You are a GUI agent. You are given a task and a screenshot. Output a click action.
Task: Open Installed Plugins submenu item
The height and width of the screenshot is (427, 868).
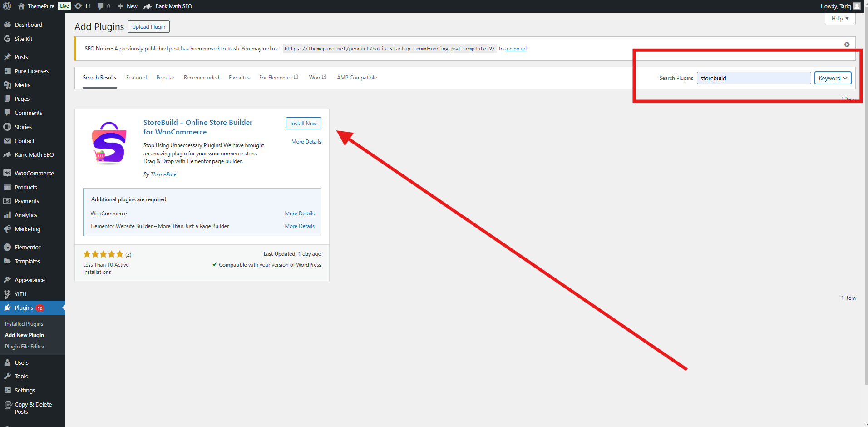click(x=24, y=324)
